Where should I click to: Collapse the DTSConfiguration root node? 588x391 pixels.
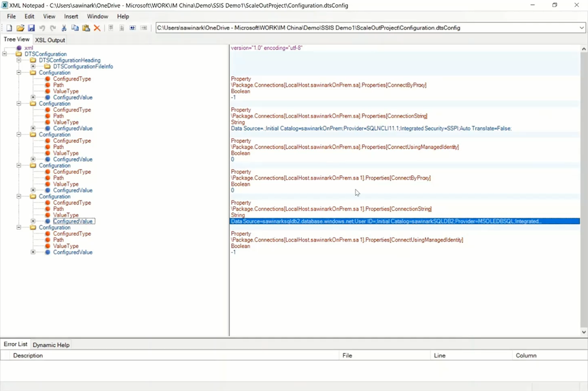[x=5, y=54]
